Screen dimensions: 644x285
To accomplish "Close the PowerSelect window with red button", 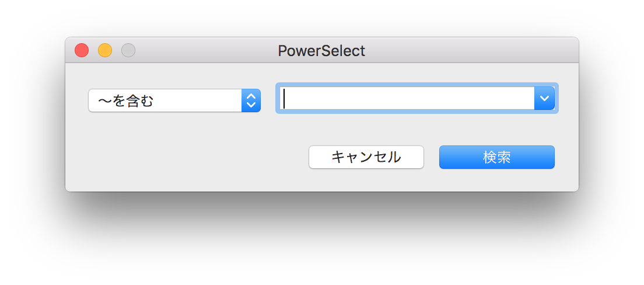I will pos(82,51).
